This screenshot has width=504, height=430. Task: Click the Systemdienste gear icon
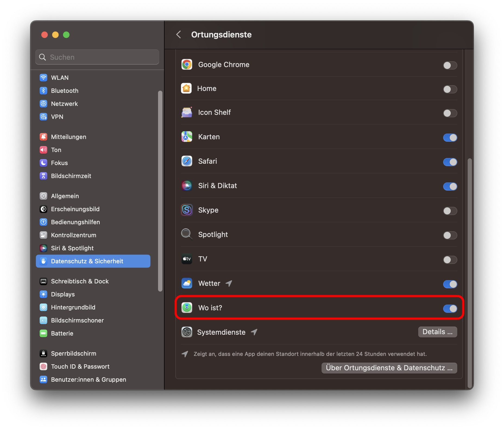click(187, 332)
